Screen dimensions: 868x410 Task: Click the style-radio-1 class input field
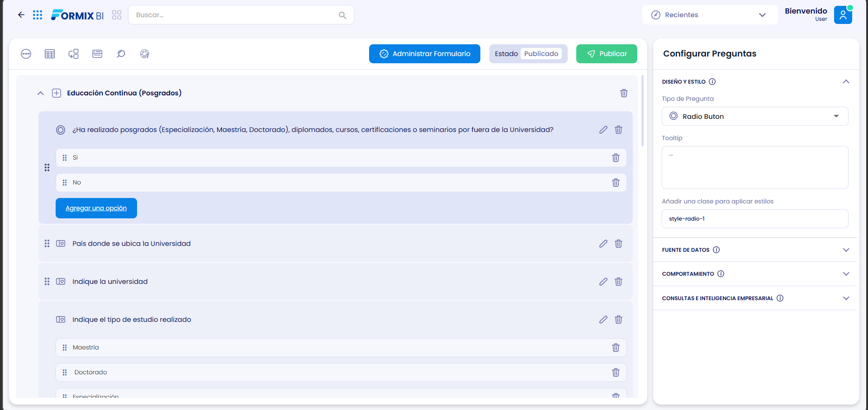coord(755,219)
